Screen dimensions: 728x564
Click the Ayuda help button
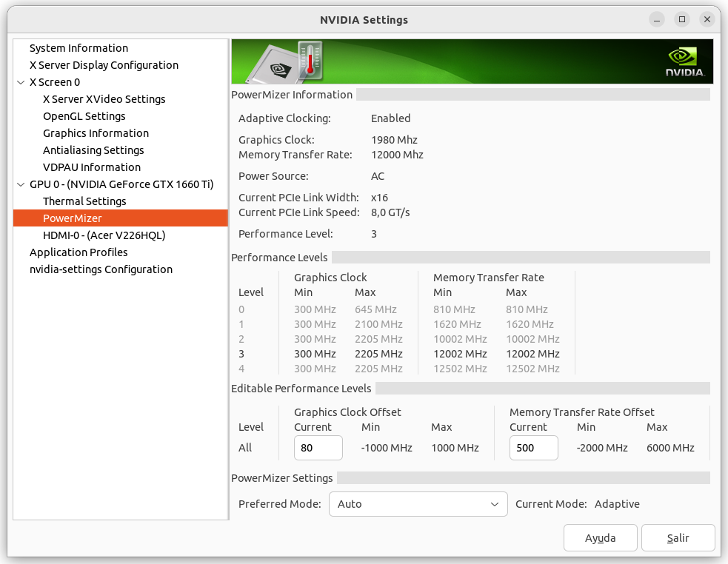pos(600,538)
